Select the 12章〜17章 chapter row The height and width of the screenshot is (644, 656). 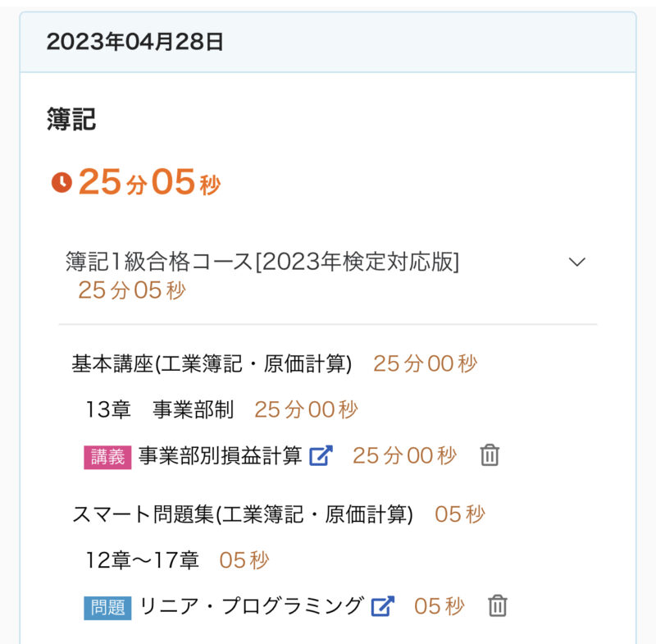point(143,560)
